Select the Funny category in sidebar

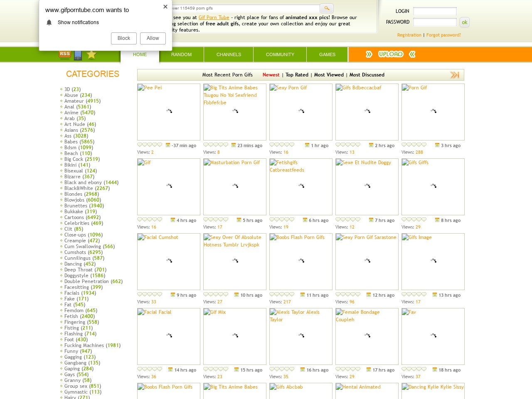click(71, 351)
